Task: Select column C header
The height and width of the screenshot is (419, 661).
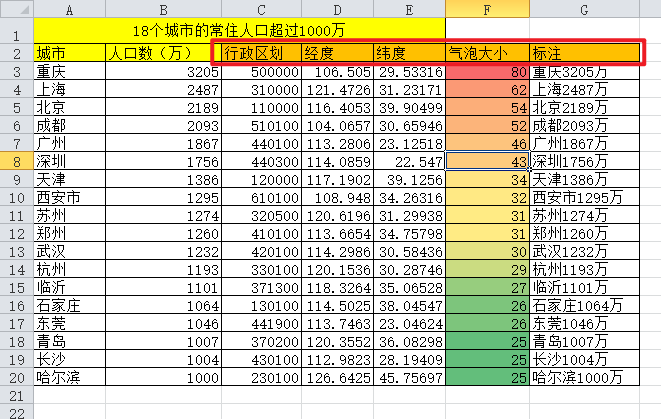Action: tap(261, 9)
